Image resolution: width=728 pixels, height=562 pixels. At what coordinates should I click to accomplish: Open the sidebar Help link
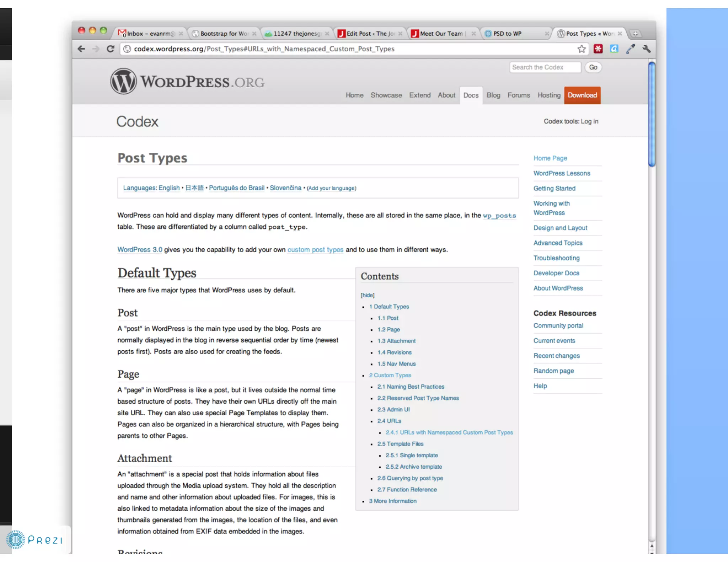(540, 386)
